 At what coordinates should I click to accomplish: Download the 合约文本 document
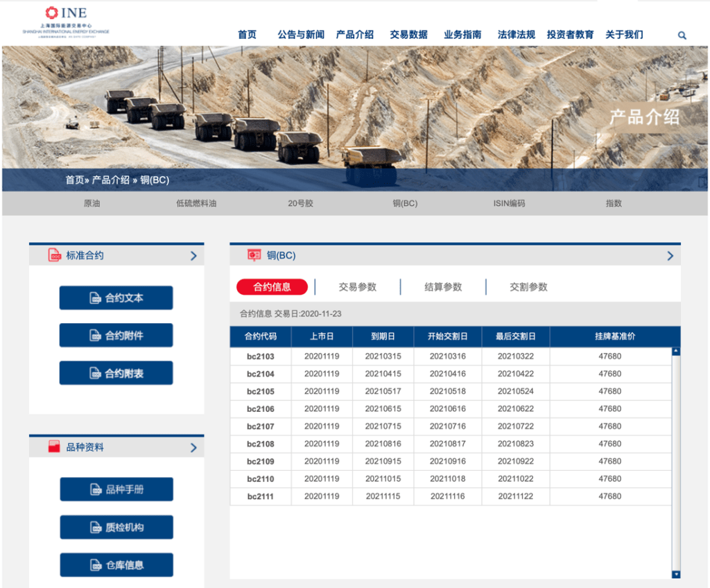tap(116, 298)
